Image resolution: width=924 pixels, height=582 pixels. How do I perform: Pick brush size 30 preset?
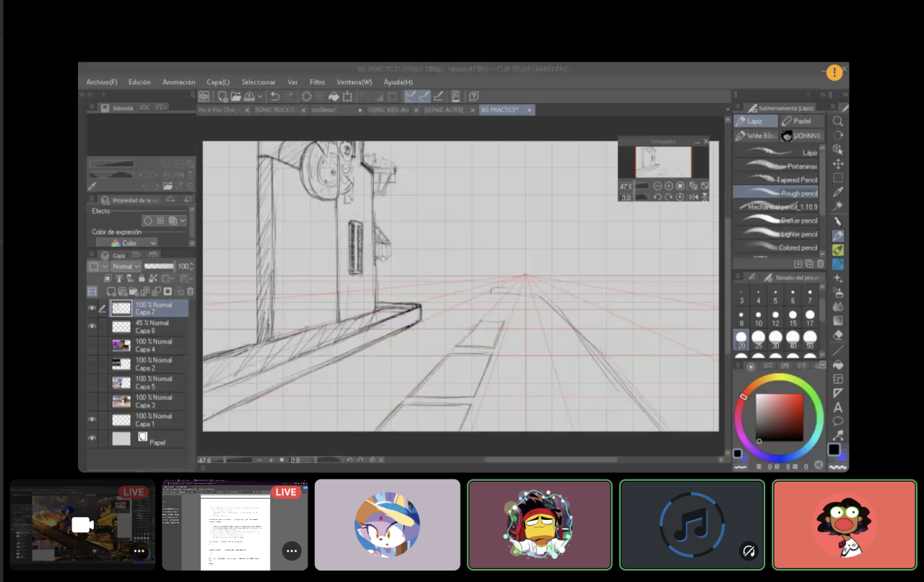pos(775,340)
